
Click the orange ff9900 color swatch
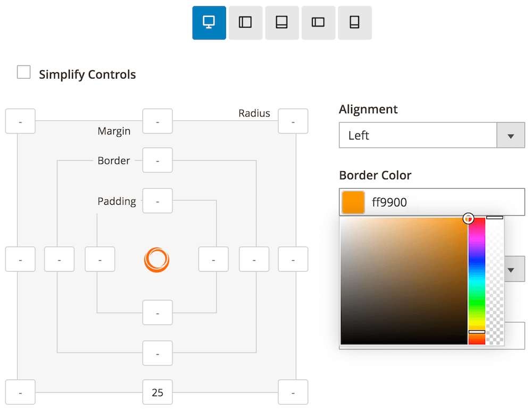click(352, 202)
